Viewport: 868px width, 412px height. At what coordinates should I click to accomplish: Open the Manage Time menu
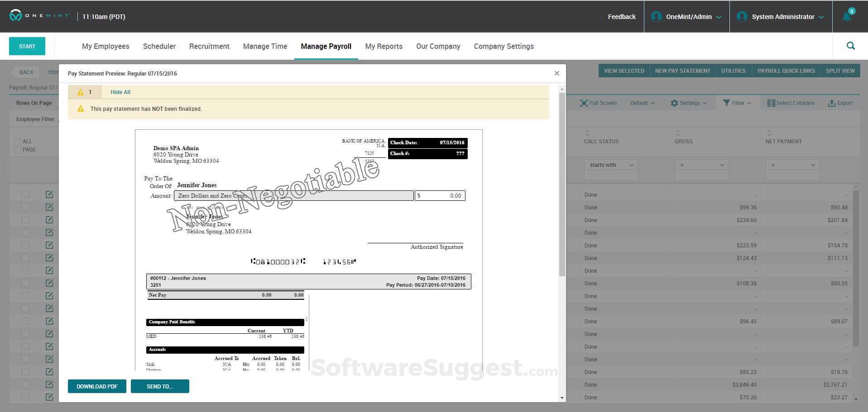(x=265, y=46)
